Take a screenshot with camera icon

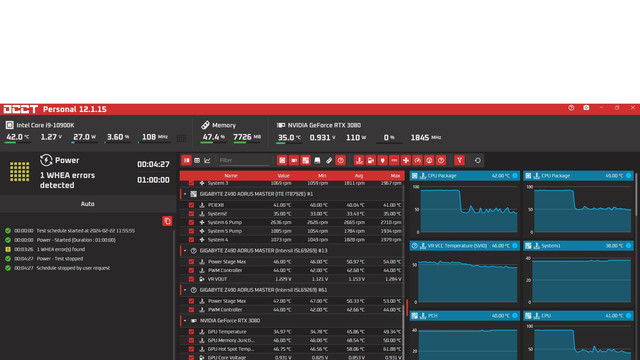coord(586,108)
